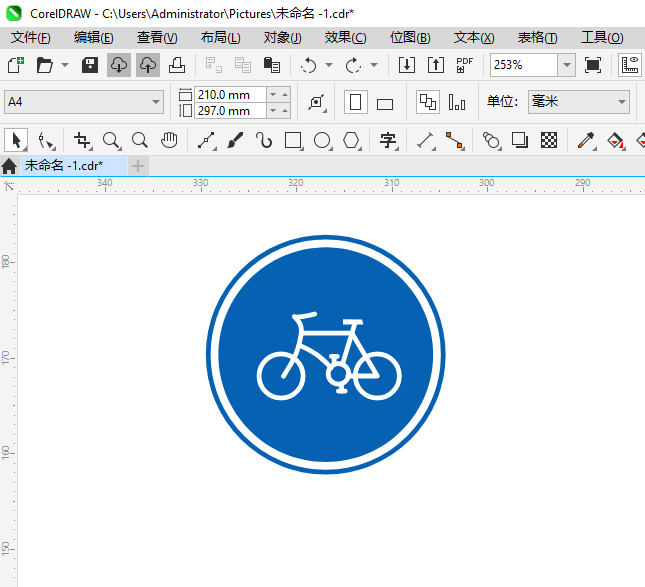Viewport: 645px width, 587px height.
Task: Open the 对象(J) menu
Action: point(282,38)
